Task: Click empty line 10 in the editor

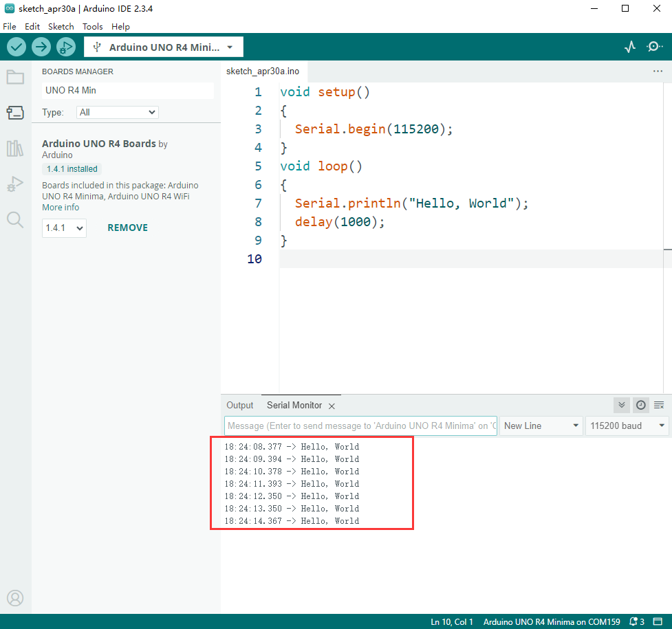Action: click(x=471, y=258)
